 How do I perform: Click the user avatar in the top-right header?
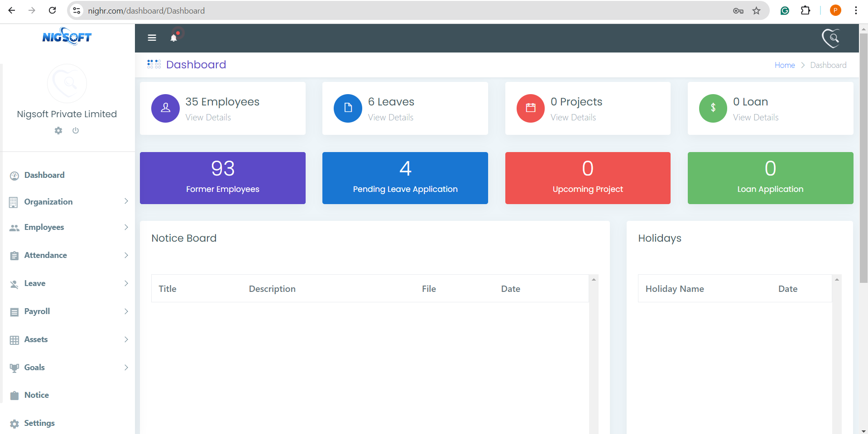pos(831,38)
